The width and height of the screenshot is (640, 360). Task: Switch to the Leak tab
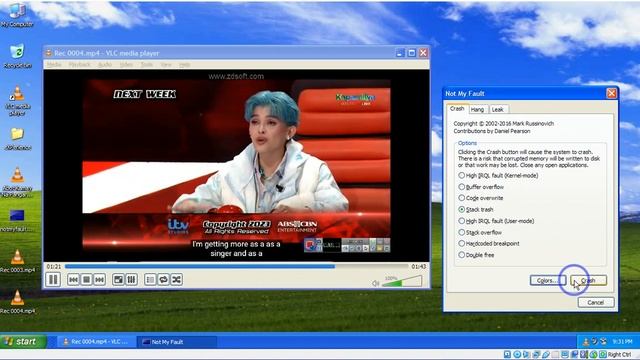[x=497, y=109]
